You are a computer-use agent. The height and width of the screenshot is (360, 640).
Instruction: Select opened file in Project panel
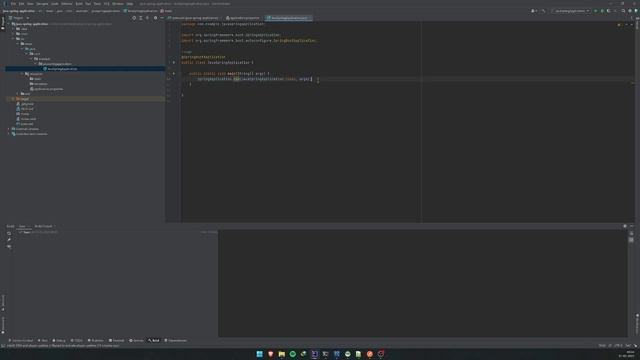tap(134, 18)
